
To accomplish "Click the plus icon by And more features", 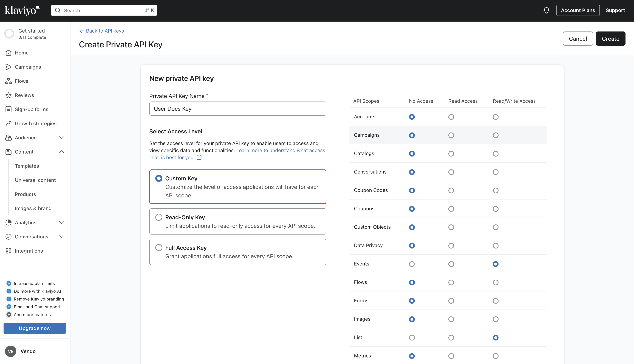I will [9, 314].
